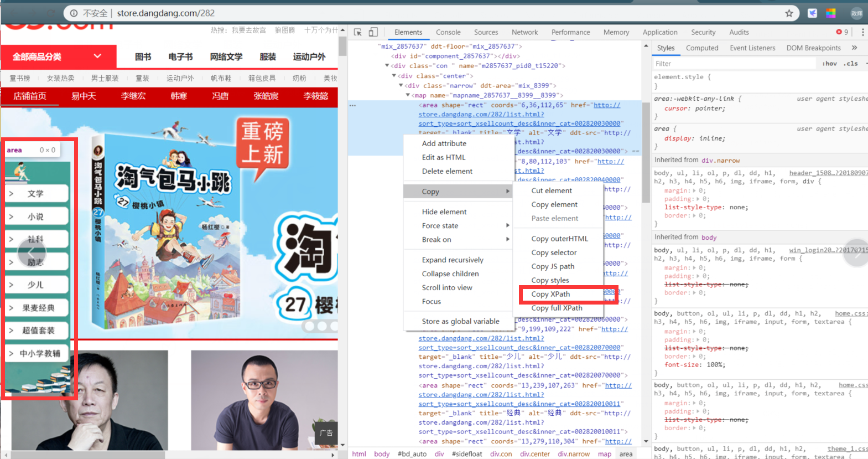Screen dimensions: 868x459
Task: Click the carousel previous arrow
Action: click(32, 254)
